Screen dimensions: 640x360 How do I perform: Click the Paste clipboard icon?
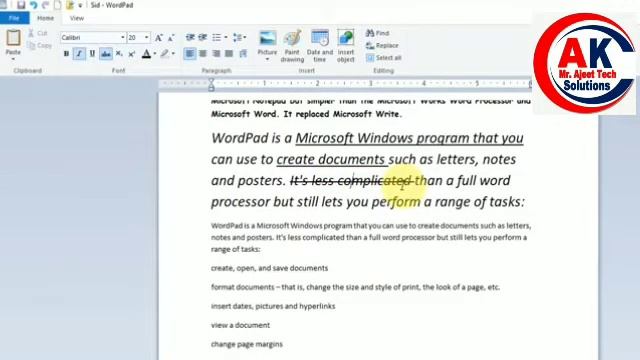(13, 38)
